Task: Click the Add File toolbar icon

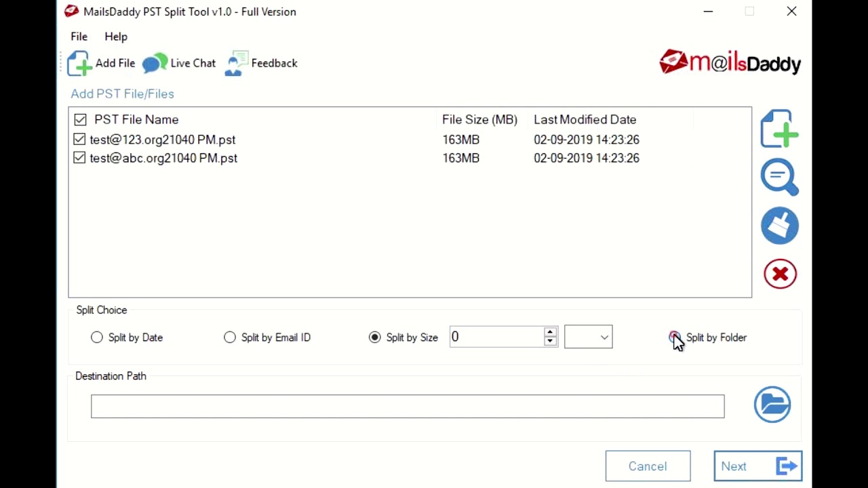Action: tap(79, 64)
